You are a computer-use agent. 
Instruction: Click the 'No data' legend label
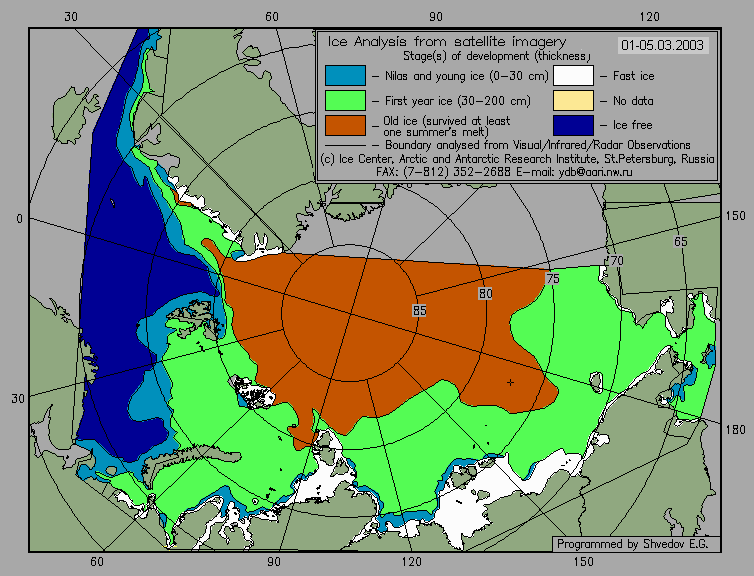(x=633, y=101)
